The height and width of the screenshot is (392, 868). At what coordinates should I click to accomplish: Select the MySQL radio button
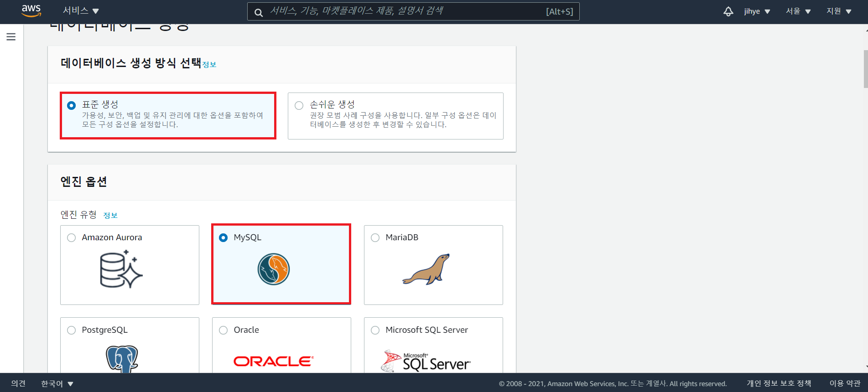point(223,238)
